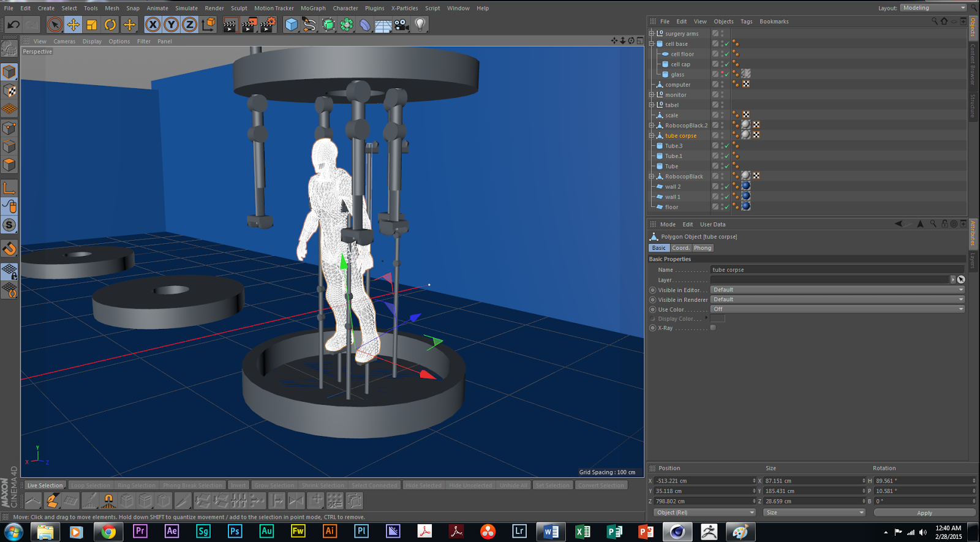Image resolution: width=980 pixels, height=542 pixels.
Task: Click the search icon in Object Manager
Action: point(935,21)
